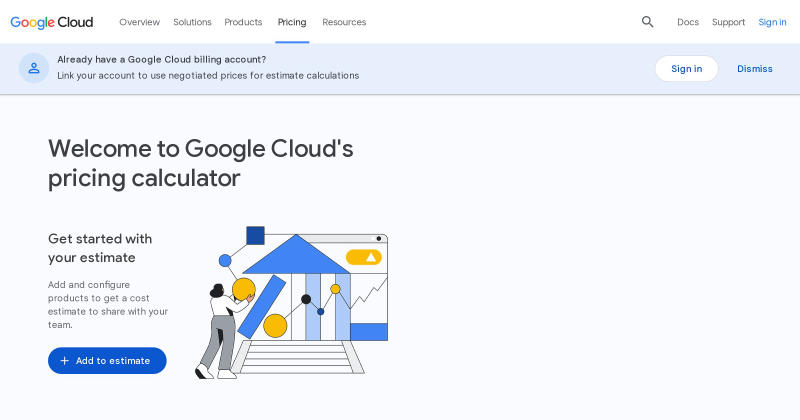The width and height of the screenshot is (800, 420).
Task: Go to Docs
Action: (x=688, y=22)
